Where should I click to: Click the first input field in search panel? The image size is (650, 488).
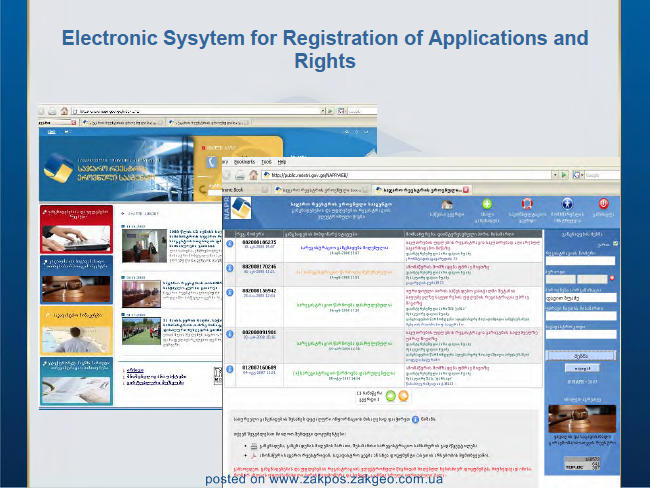click(x=580, y=261)
